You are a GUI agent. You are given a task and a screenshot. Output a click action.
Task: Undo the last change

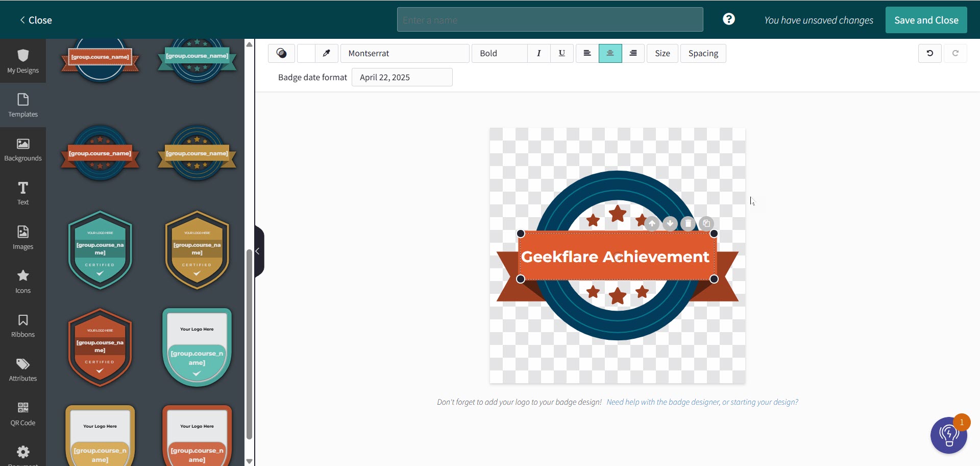(x=929, y=53)
